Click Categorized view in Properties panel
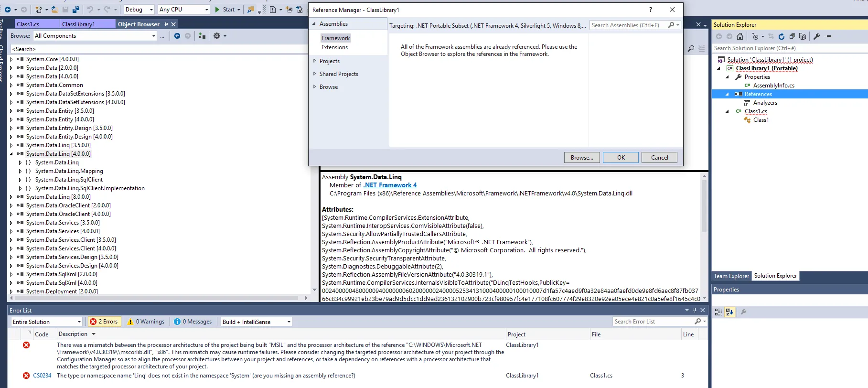This screenshot has height=388, width=868. [718, 312]
